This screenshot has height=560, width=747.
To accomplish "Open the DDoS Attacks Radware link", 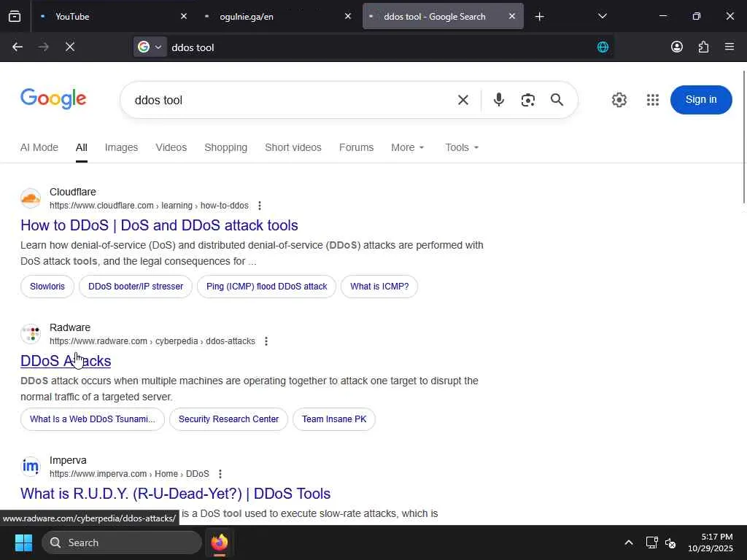I will pyautogui.click(x=66, y=361).
